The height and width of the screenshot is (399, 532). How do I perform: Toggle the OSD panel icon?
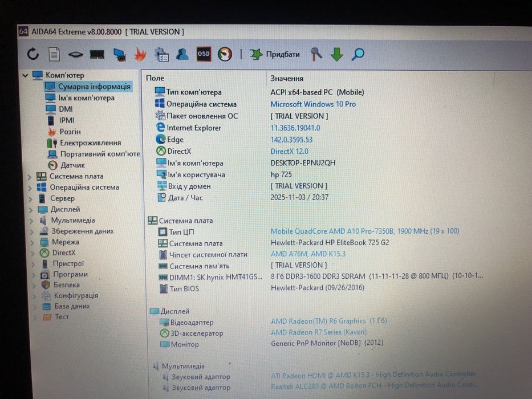click(x=204, y=54)
